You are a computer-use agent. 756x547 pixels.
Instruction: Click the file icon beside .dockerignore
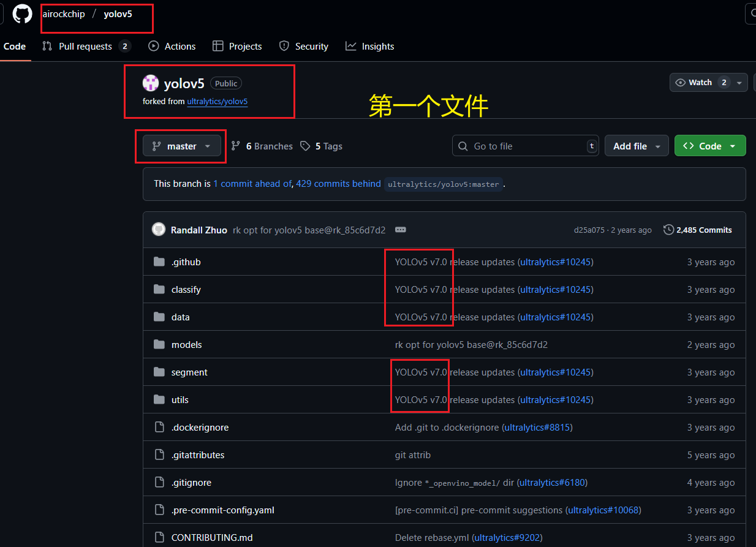pos(159,428)
